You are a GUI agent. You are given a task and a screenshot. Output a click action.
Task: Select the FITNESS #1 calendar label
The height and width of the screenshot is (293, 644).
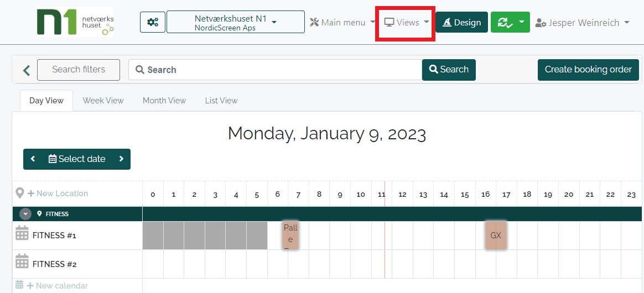[x=54, y=236]
